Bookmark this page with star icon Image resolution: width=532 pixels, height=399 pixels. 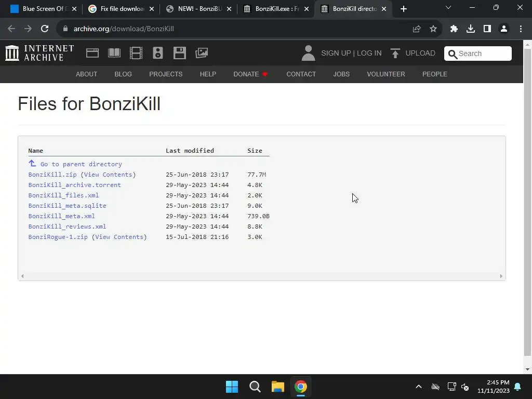coord(433,29)
